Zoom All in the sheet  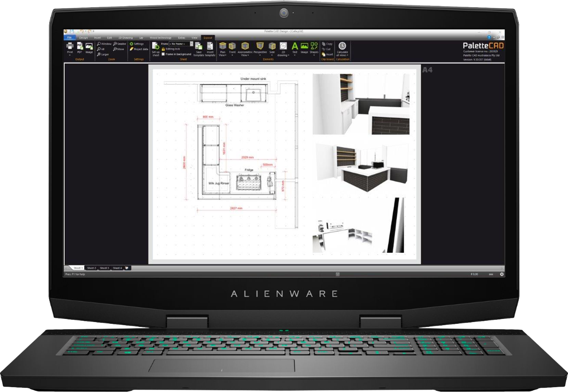pyautogui.click(x=101, y=49)
